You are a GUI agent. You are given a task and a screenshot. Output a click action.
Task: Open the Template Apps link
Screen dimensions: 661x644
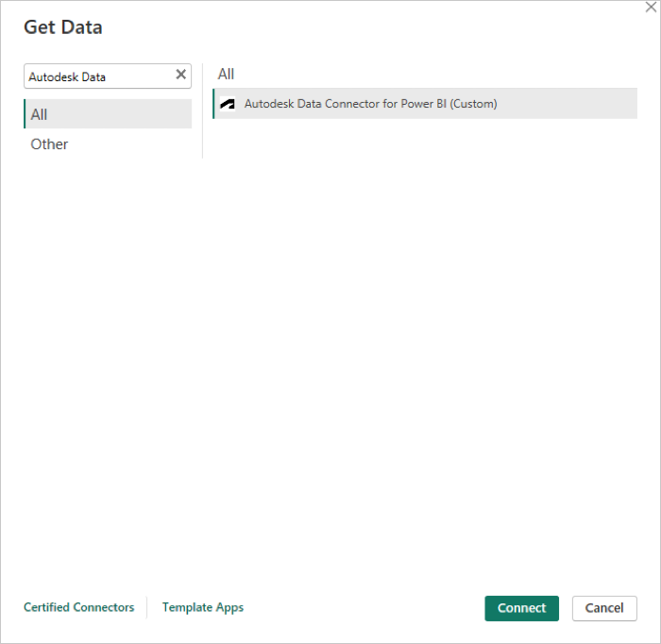[x=203, y=607]
